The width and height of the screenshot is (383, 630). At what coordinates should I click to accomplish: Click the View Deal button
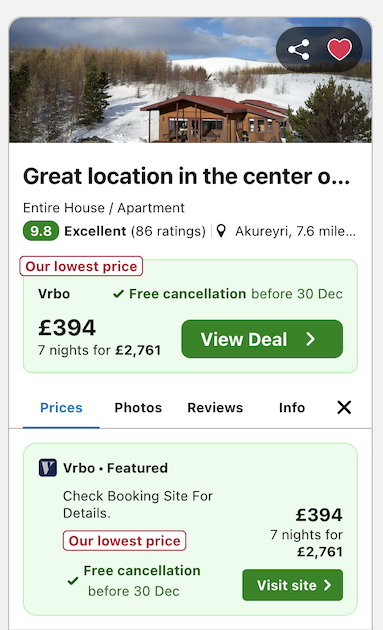(x=262, y=339)
